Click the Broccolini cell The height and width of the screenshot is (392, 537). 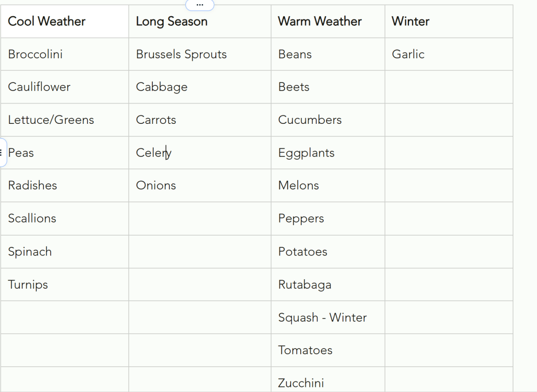[35, 54]
